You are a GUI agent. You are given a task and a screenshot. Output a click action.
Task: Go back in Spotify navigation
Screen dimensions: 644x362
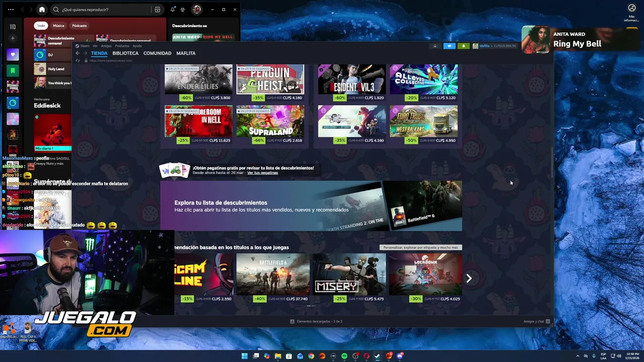(x=22, y=10)
